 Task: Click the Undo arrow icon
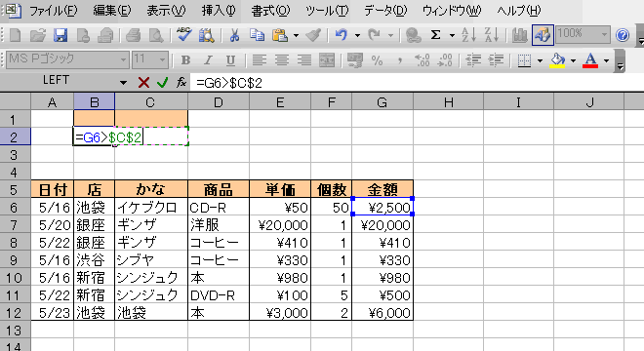[x=342, y=35]
